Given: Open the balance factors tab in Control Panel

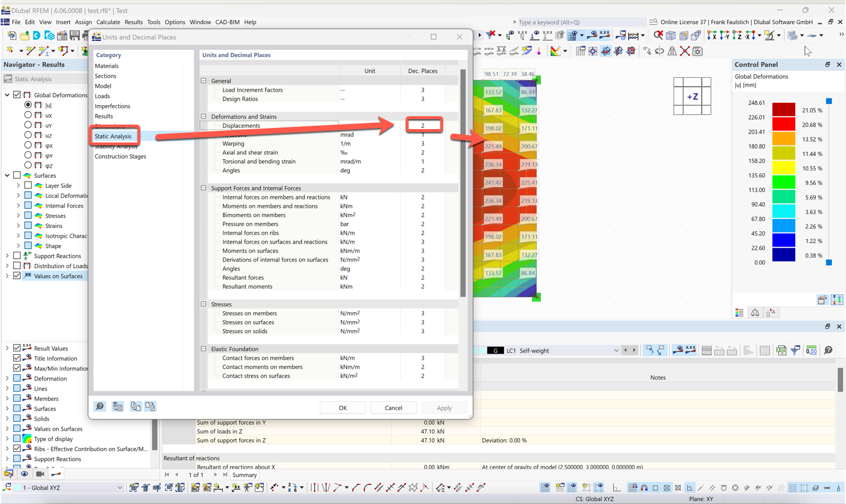Looking at the screenshot, I should [x=755, y=313].
